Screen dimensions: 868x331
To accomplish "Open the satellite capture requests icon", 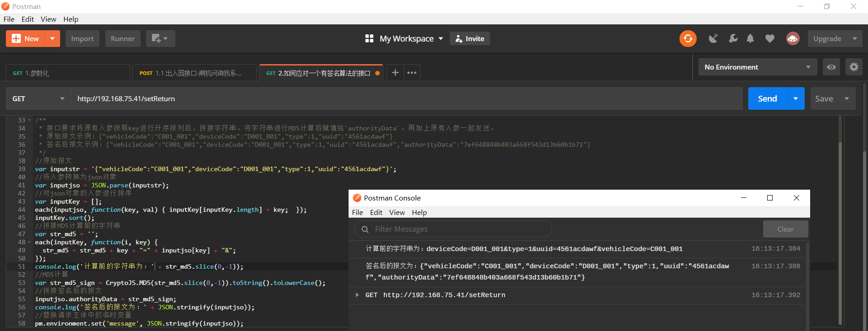I will (x=713, y=39).
